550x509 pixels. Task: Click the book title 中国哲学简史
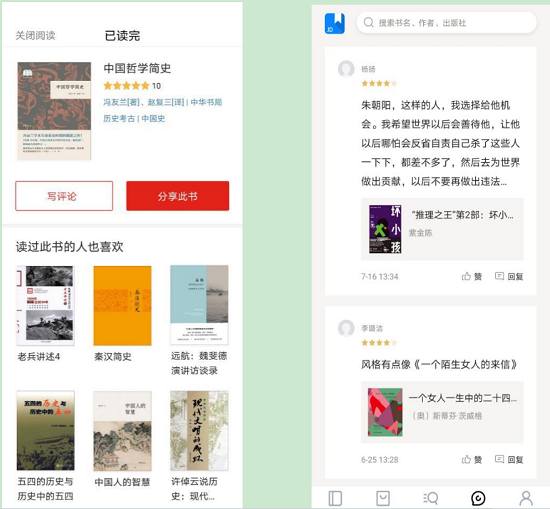tap(137, 68)
